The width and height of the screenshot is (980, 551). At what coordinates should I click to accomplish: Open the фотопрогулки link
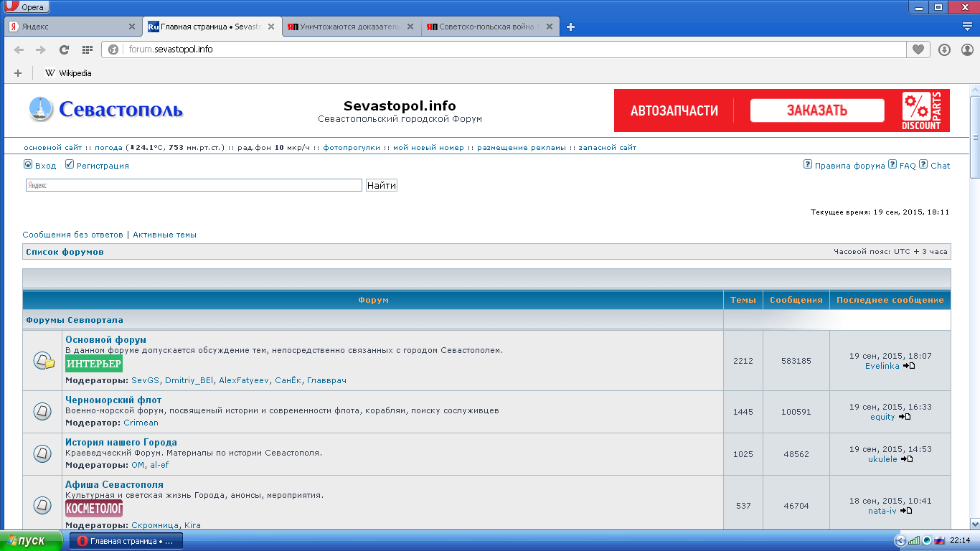click(352, 148)
